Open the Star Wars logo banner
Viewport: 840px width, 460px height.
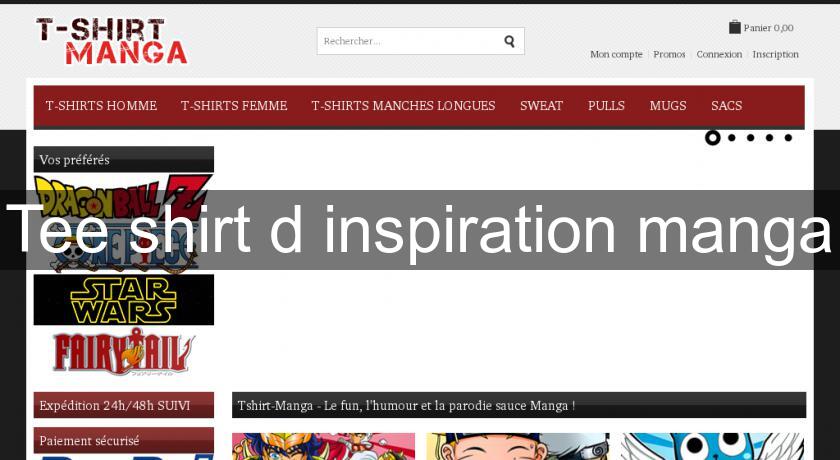123,300
